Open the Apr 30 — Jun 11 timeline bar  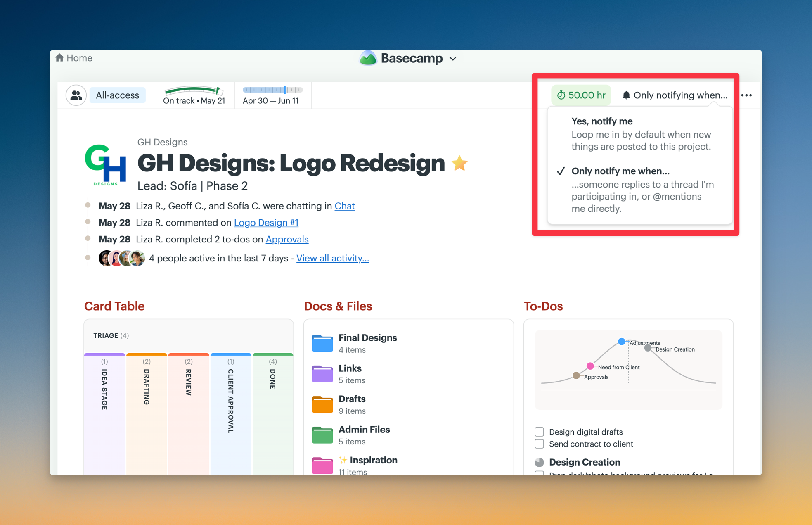pos(272,95)
